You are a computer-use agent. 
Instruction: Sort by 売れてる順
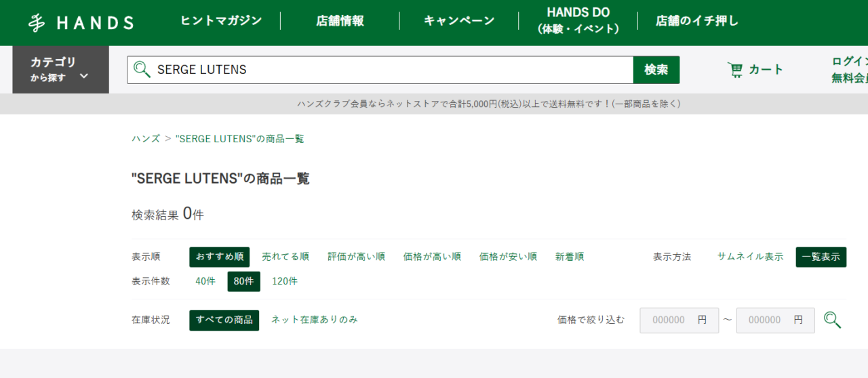coord(285,257)
